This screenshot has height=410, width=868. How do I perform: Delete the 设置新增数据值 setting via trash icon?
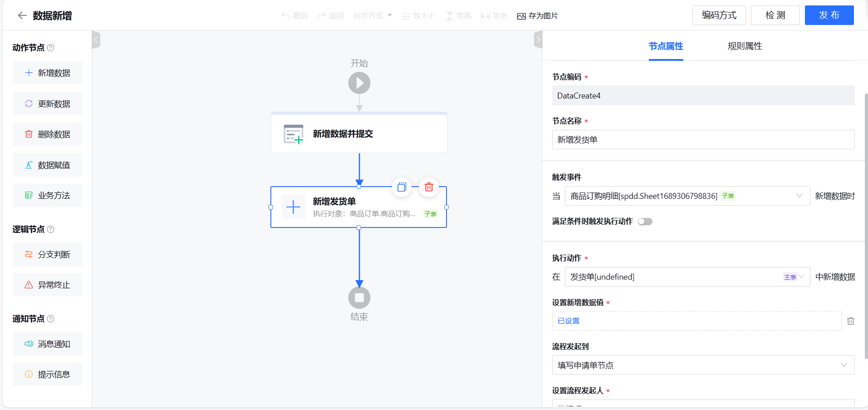click(851, 321)
